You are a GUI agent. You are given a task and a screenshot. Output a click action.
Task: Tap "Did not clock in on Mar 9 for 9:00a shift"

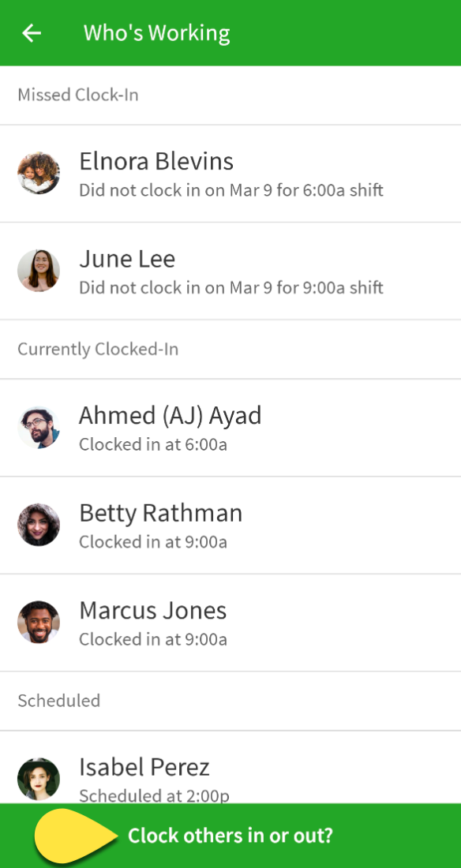[x=231, y=288]
